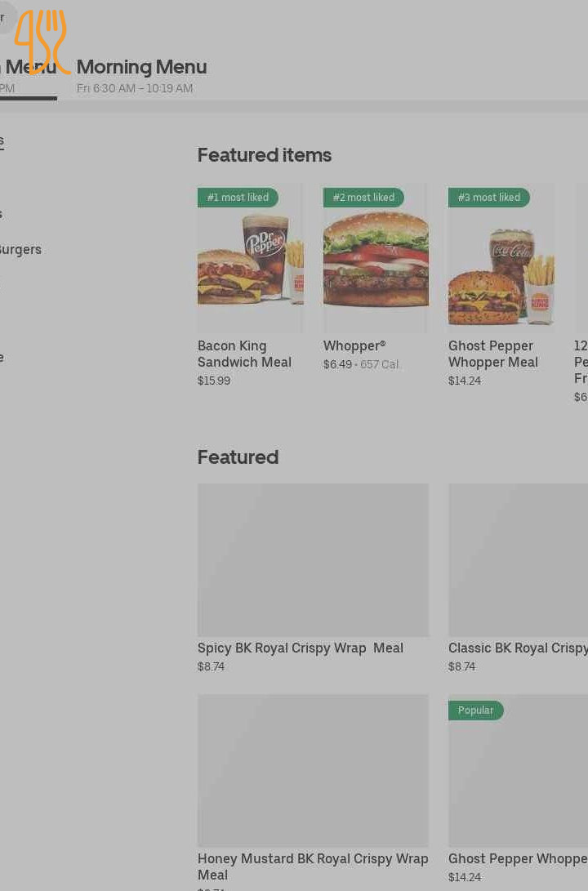Click the Bacon King Sandwich Meal title
Image resolution: width=588 pixels, height=891 pixels.
(x=244, y=354)
